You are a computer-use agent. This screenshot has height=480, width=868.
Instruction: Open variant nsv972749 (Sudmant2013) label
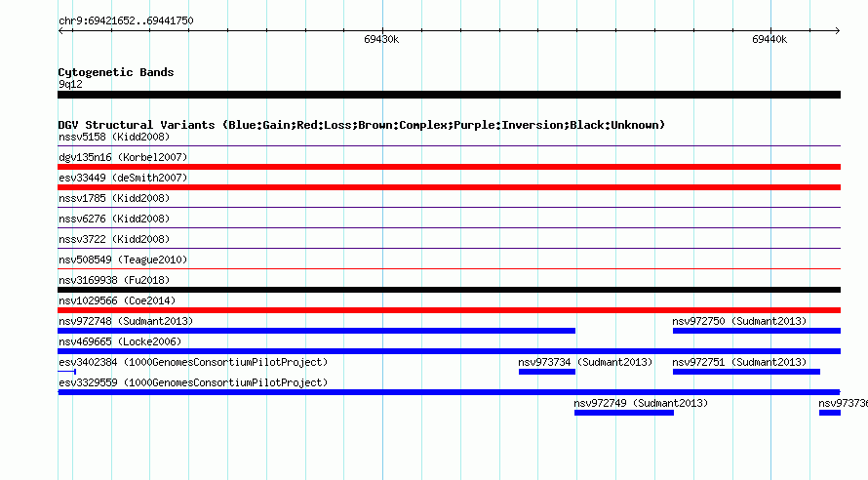[x=641, y=403]
